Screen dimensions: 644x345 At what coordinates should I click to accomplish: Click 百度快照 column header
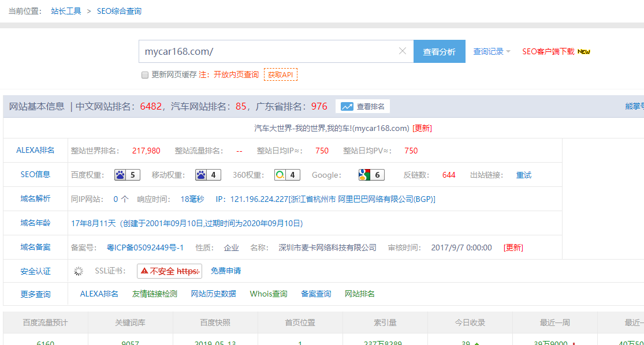215,322
